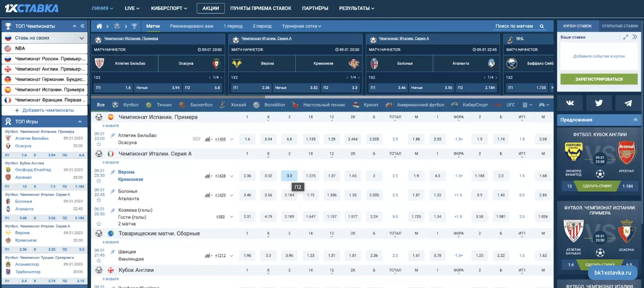Screen dimensions: 644x288
Task: Select the Американский футбол filter
Action: (415, 105)
